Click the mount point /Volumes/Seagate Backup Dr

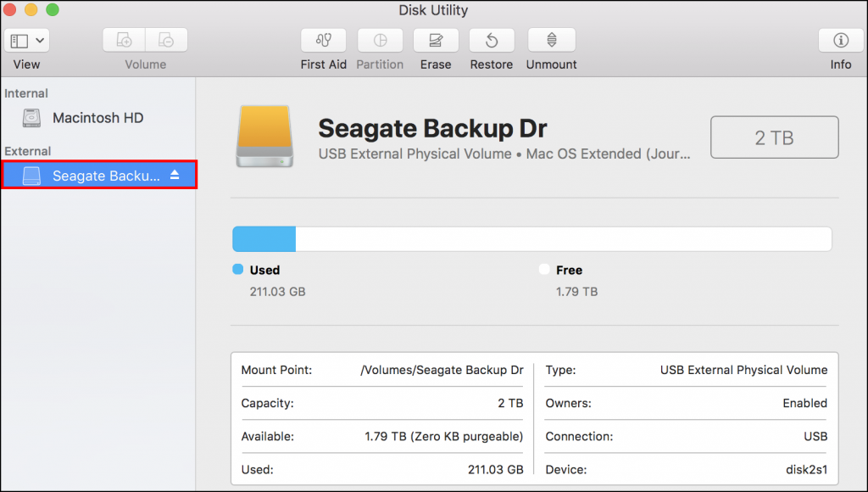coord(441,370)
